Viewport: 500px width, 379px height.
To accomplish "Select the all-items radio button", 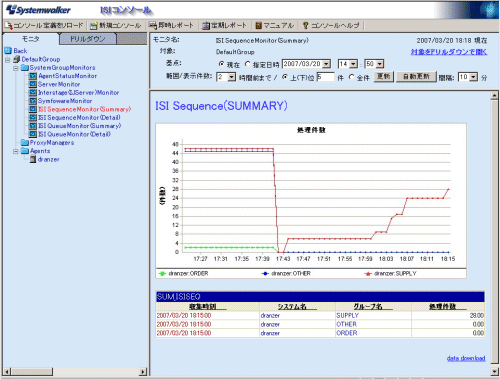I will click(352, 77).
